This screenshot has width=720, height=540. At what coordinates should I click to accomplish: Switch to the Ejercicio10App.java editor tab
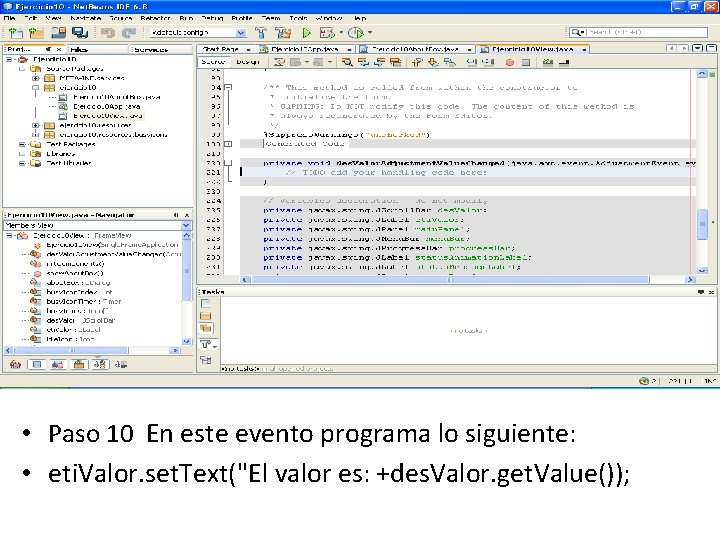[304, 49]
